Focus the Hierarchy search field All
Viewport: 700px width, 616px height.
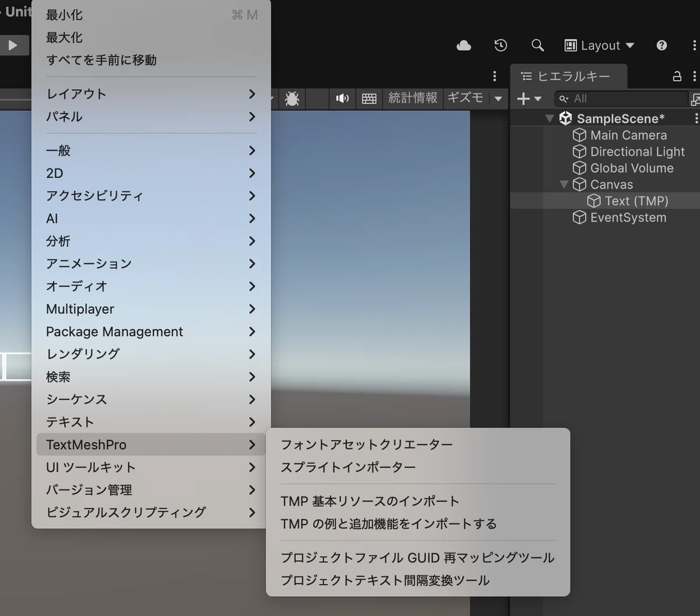point(621,99)
